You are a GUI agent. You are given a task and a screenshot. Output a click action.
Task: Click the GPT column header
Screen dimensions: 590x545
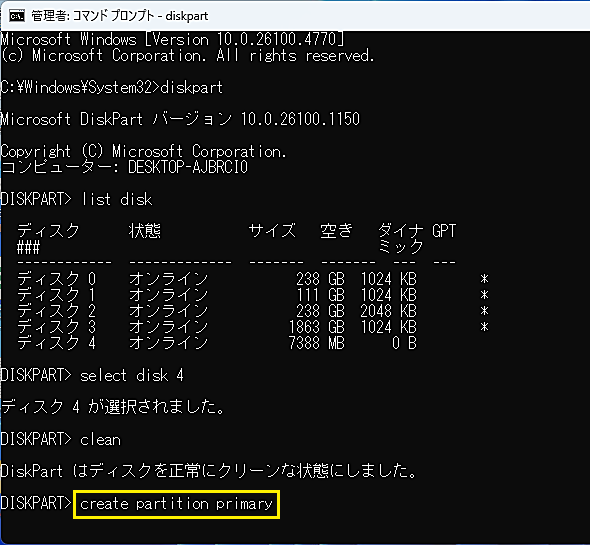click(x=444, y=231)
